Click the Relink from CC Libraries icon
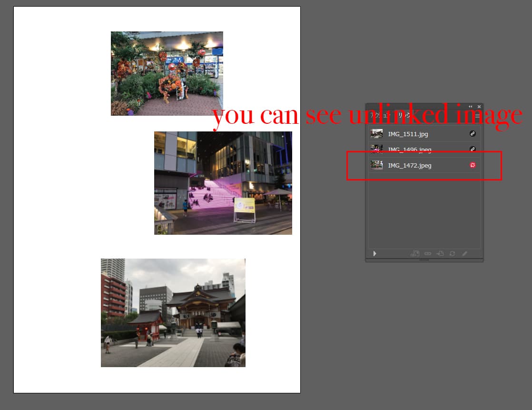Viewport: 532px width, 410px height. tap(414, 254)
